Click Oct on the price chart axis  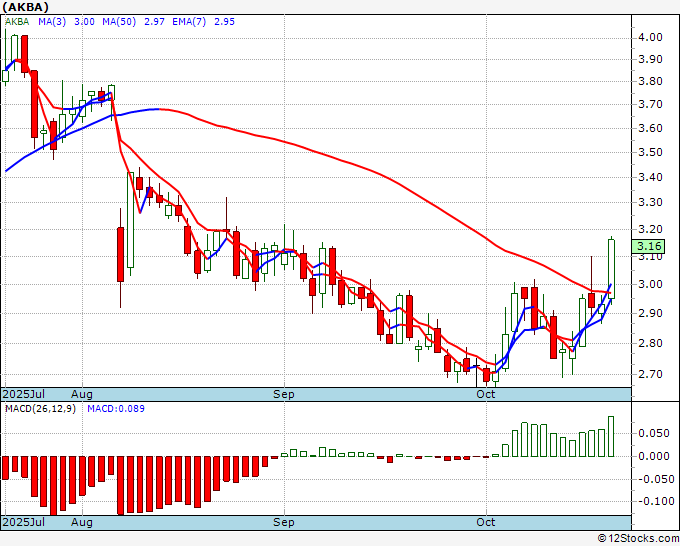486,394
